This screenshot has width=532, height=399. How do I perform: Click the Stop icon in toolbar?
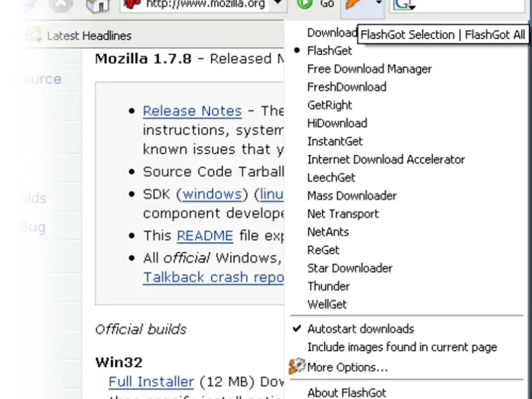point(61,5)
